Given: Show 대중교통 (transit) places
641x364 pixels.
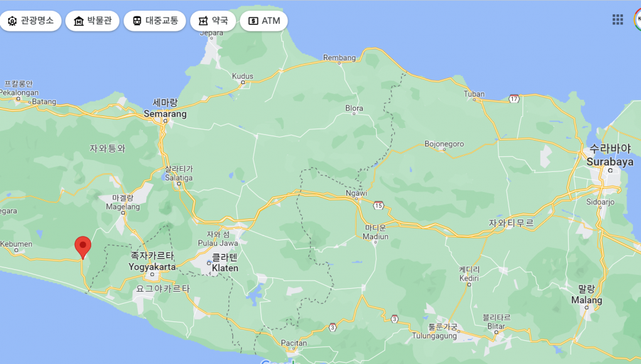Looking at the screenshot, I should [154, 21].
